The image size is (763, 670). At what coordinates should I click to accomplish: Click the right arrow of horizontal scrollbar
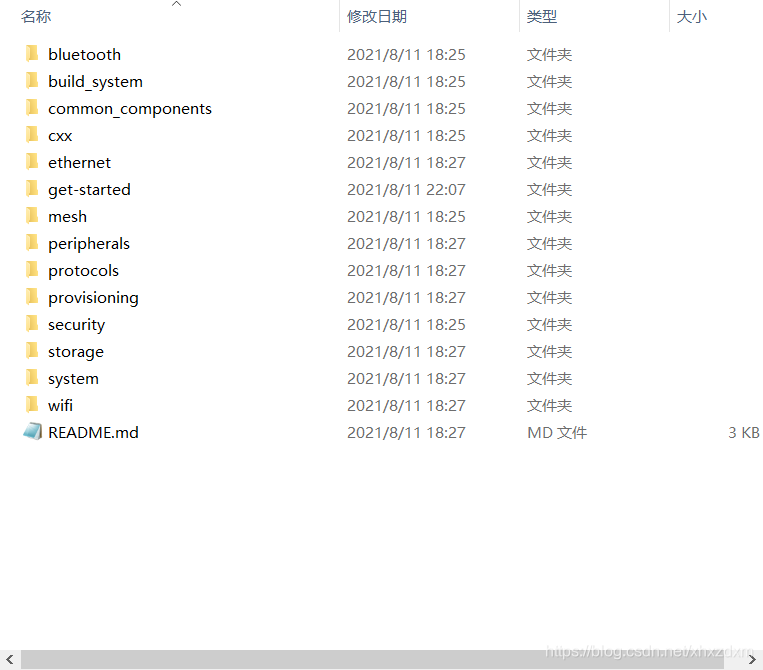[752, 660]
